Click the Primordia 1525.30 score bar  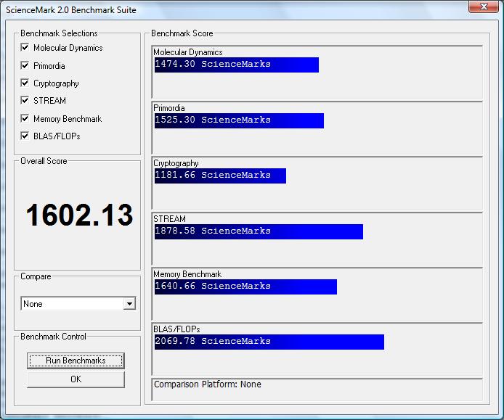pyautogui.click(x=239, y=120)
